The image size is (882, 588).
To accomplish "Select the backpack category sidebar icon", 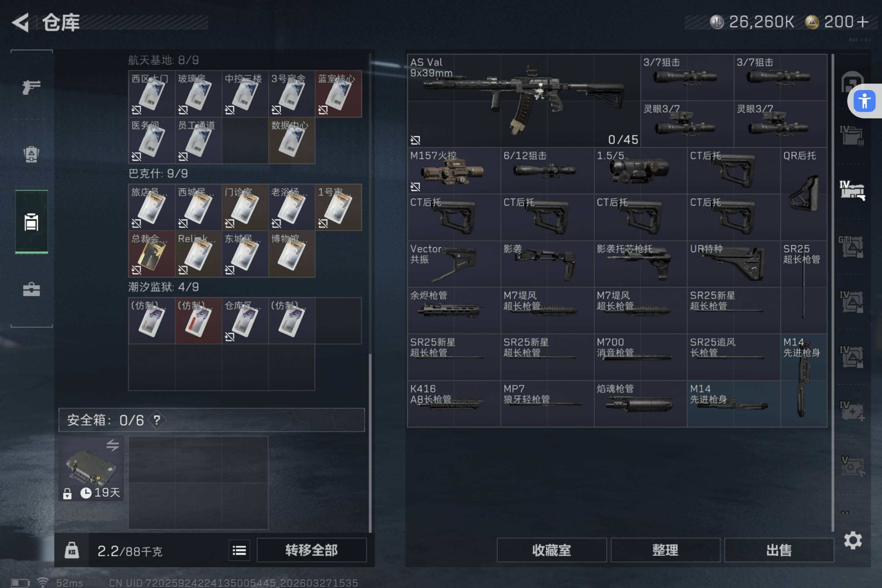I will click(32, 154).
